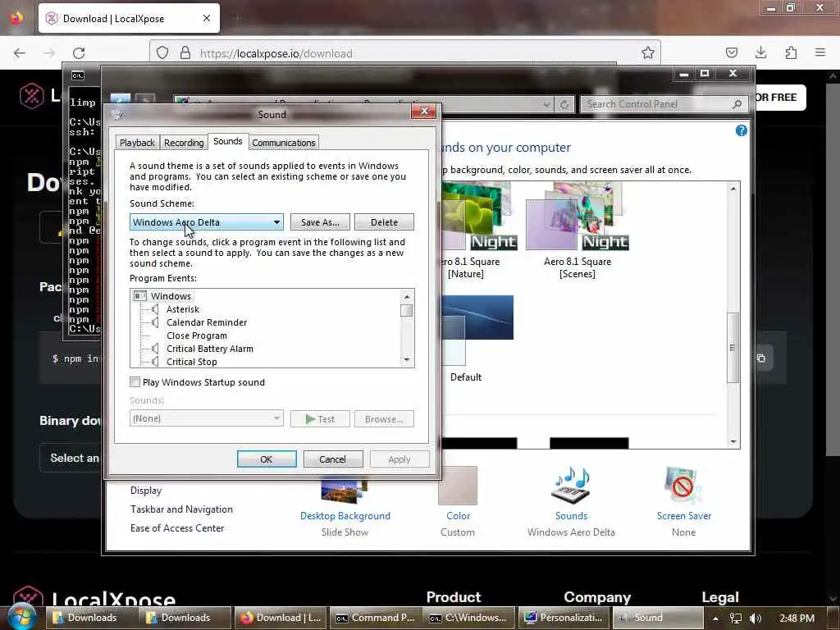Switch to the Playback tab

point(137,143)
